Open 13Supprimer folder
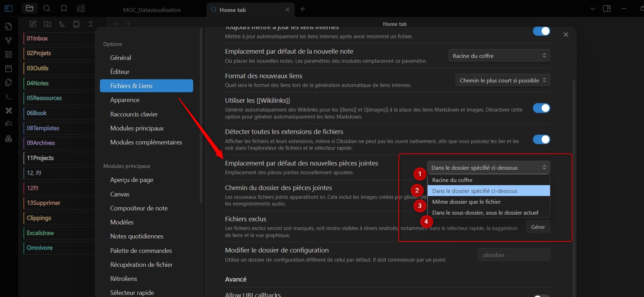 [x=59, y=203]
